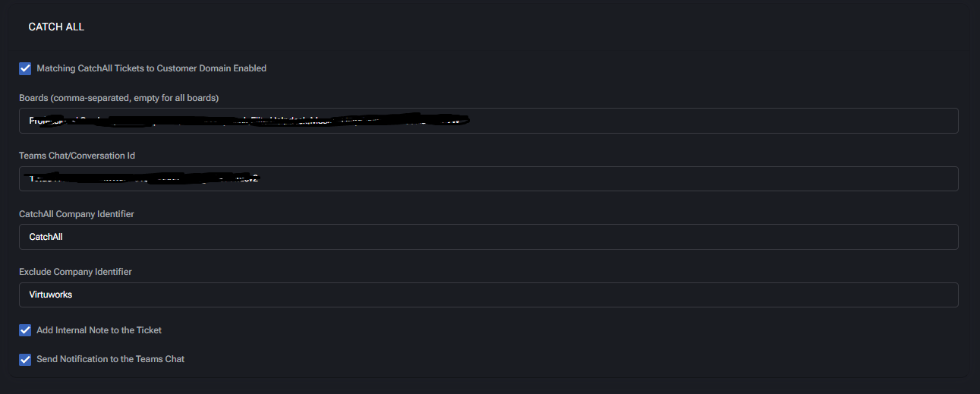This screenshot has height=394, width=980.
Task: Place cursor on the 'CatchAll' text value
Action: pos(46,237)
